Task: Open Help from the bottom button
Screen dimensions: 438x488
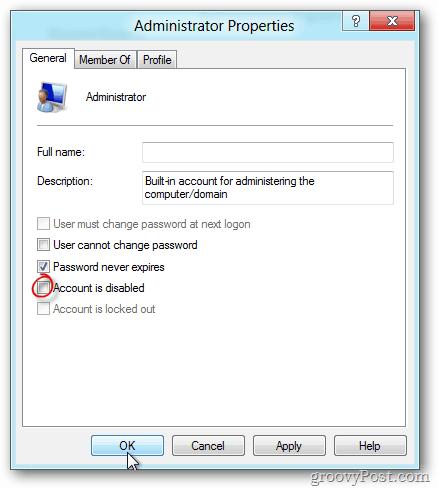Action: point(370,445)
